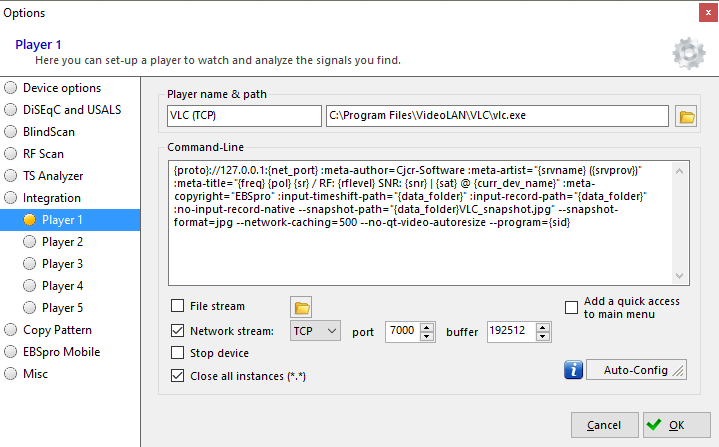Disable Close all instances option
The image size is (719, 447).
[178, 376]
